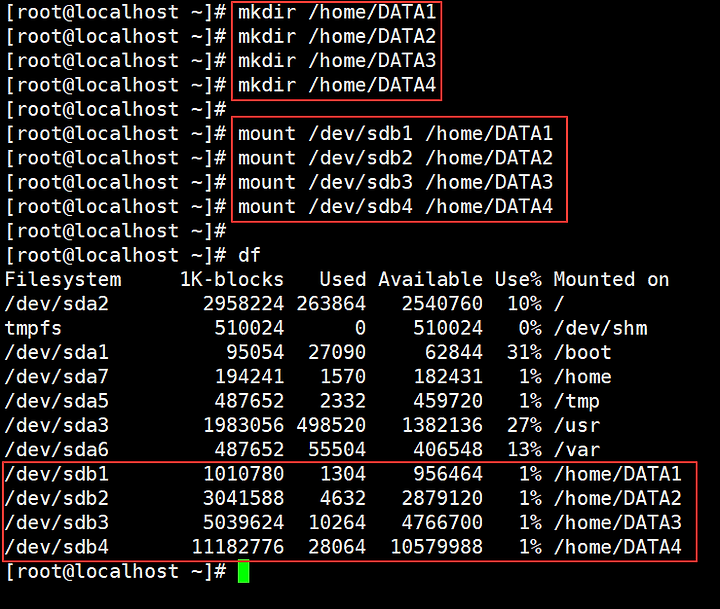Click the /var mount point

(577, 450)
